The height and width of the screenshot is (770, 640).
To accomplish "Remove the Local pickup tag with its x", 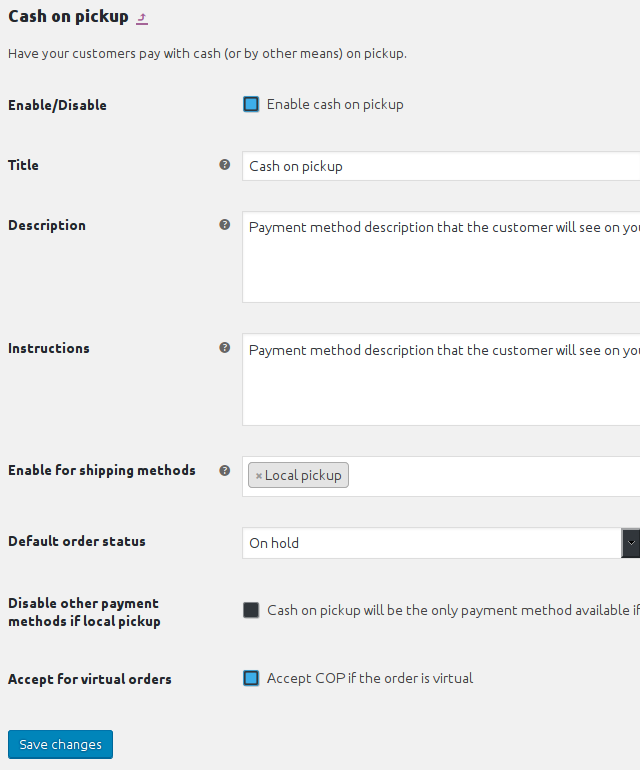I will (258, 476).
